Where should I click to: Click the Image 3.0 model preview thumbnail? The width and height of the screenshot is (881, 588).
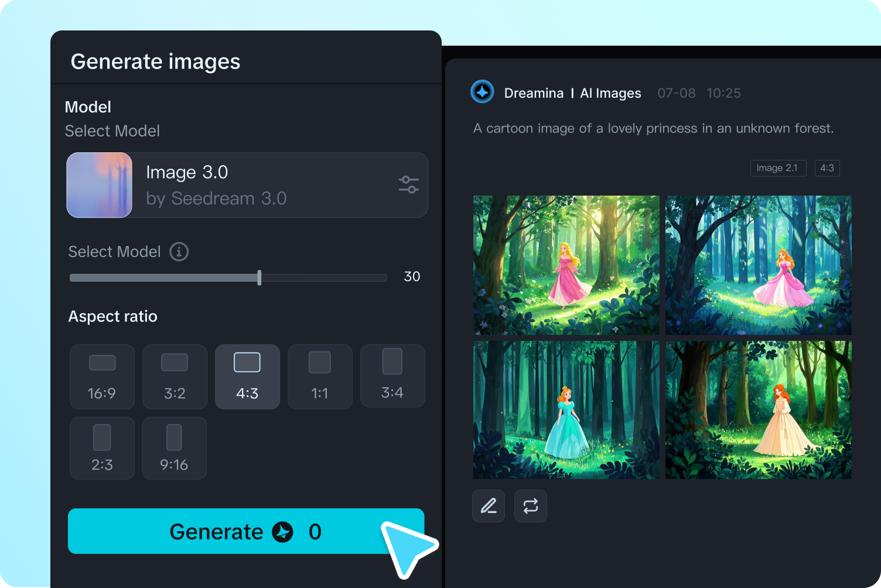point(99,185)
